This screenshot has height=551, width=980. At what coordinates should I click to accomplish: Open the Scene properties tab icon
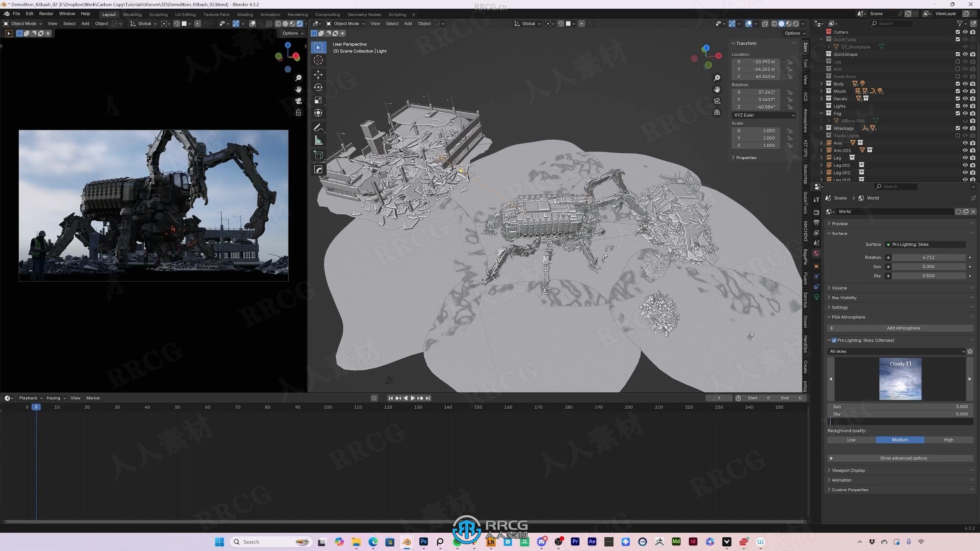[816, 243]
